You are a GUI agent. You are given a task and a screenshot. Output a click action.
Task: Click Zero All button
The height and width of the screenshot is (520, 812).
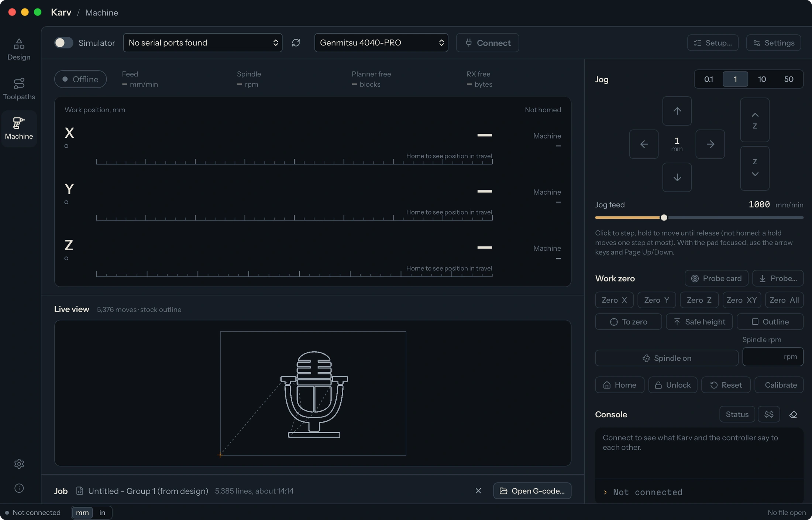pyautogui.click(x=784, y=300)
